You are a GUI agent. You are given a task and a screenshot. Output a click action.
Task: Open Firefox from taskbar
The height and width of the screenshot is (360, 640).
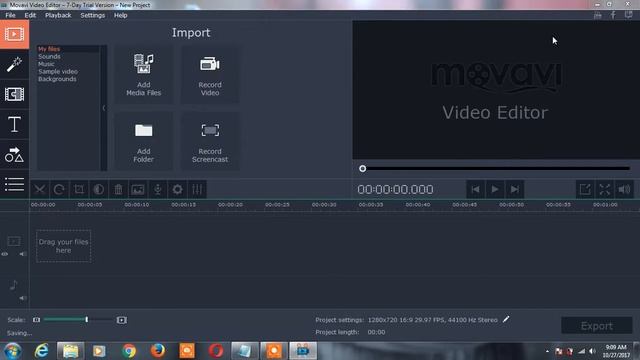pyautogui.click(x=158, y=351)
